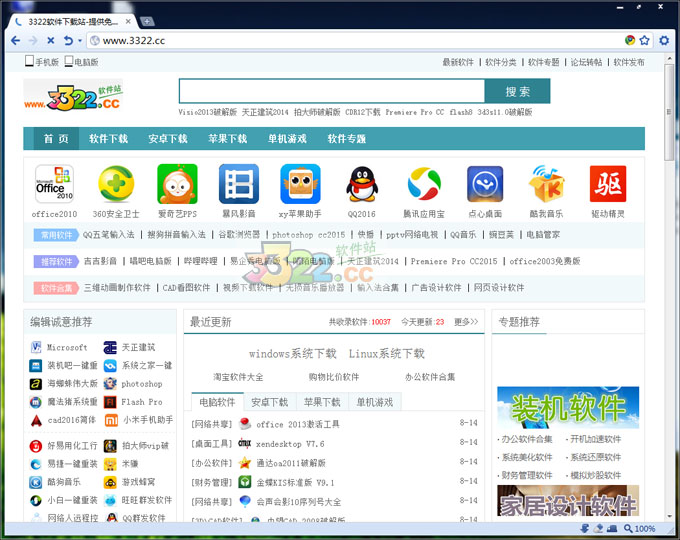The width and height of the screenshot is (680, 540).
Task: Click the browser forward arrow
Action: tap(33, 40)
